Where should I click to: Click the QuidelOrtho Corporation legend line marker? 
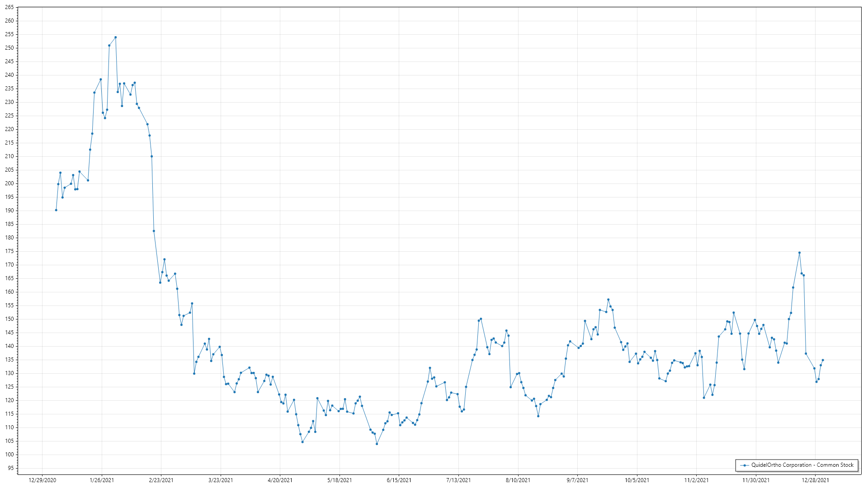[x=744, y=465]
